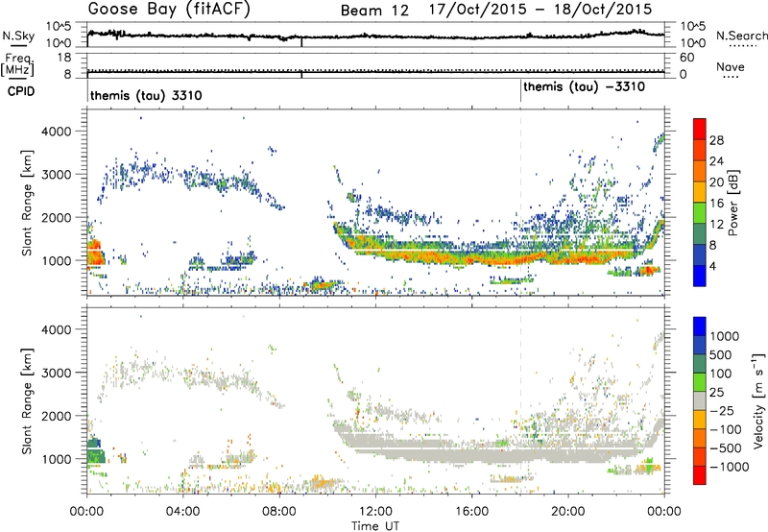Click the 'themis (tau) -3310' CPID text
Screen dimensions: 768x532
pos(584,87)
